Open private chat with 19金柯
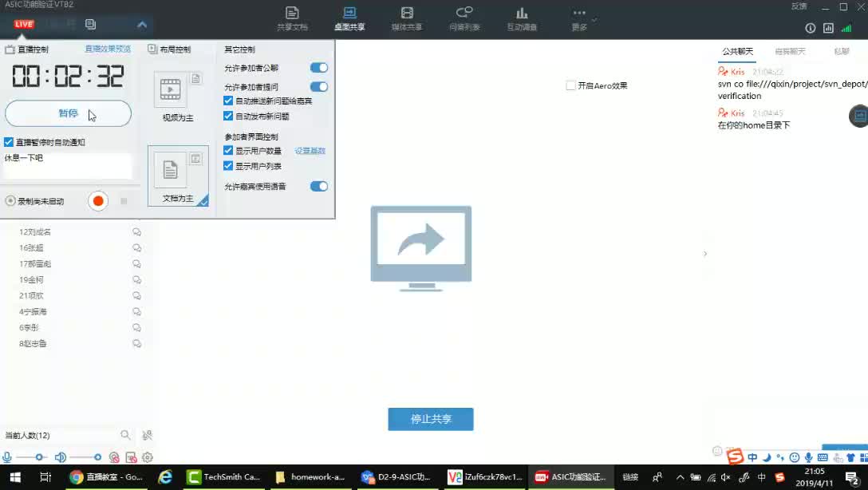 click(136, 280)
